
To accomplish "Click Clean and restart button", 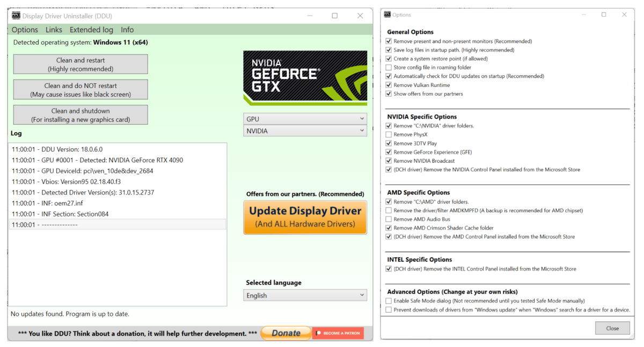I will [x=80, y=64].
